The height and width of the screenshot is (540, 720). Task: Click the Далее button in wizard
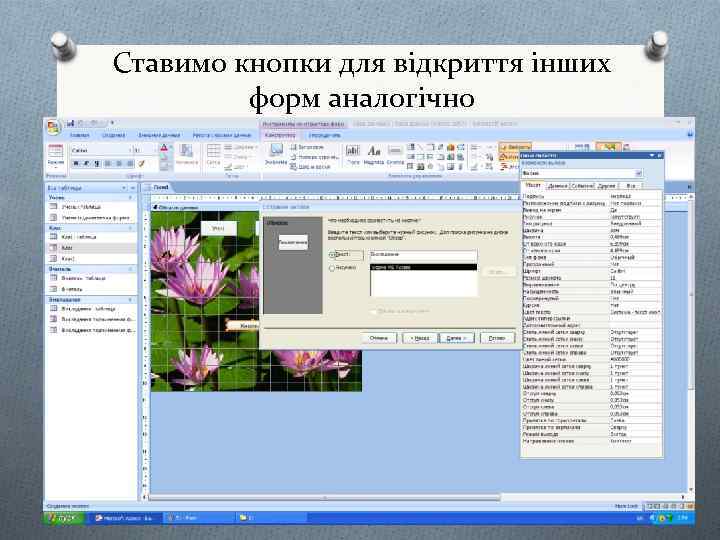[x=456, y=338]
